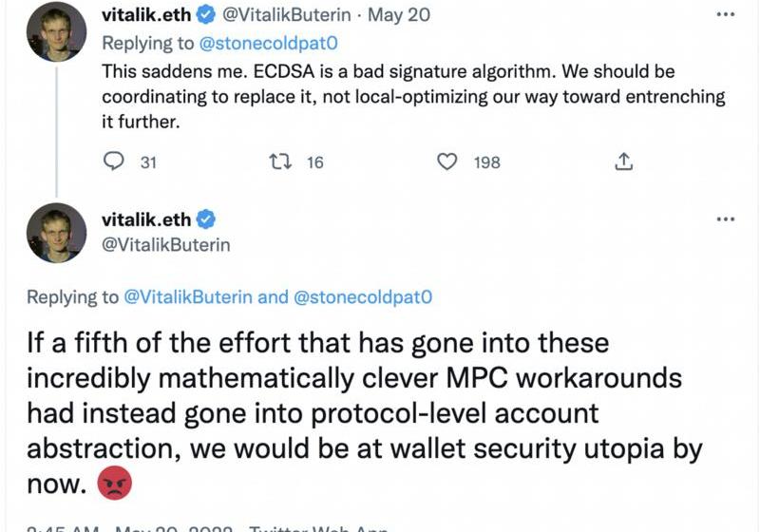Click the verified badge on second tweet
760x532 pixels.
pos(205,219)
